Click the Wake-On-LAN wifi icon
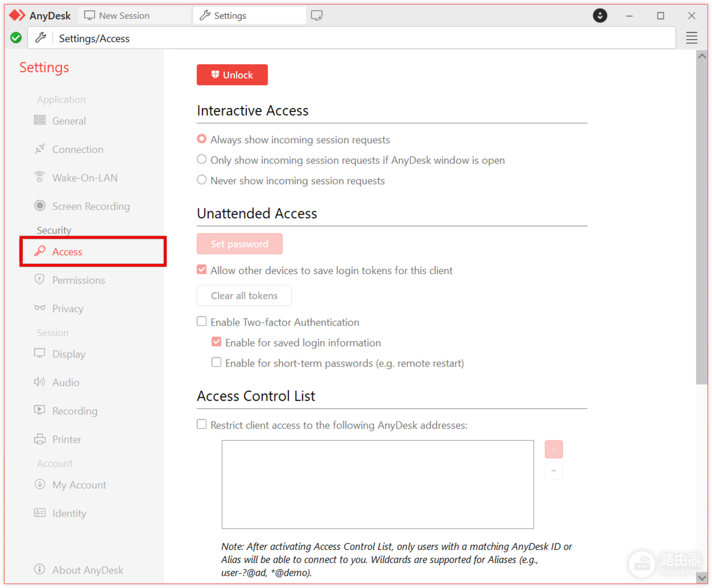This screenshot has width=712, height=588. coord(40,177)
